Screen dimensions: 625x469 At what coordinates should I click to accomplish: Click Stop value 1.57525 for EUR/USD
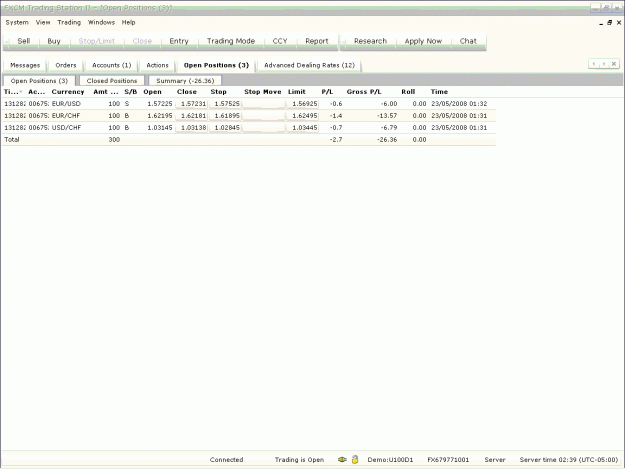[x=225, y=104]
